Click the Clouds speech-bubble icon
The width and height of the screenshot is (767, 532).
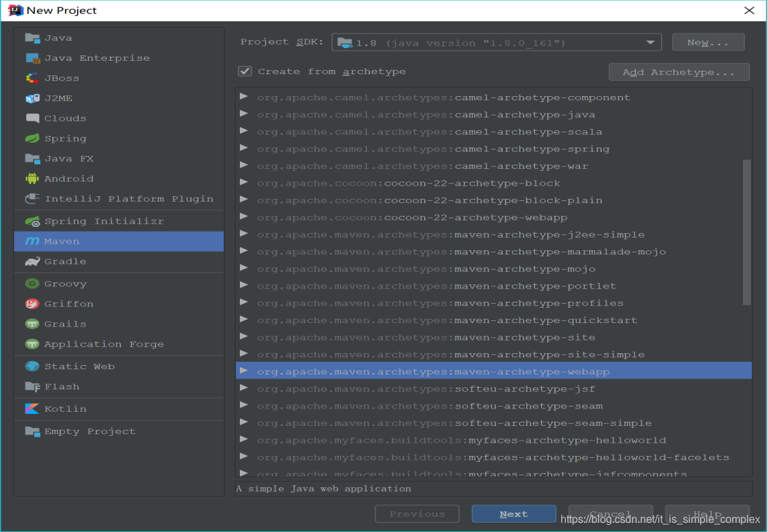click(32, 118)
